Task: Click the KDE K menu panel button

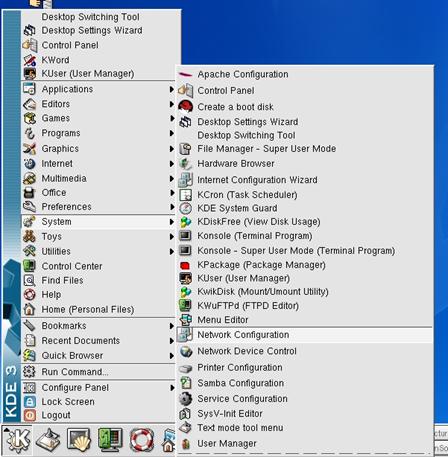Action: 17,440
